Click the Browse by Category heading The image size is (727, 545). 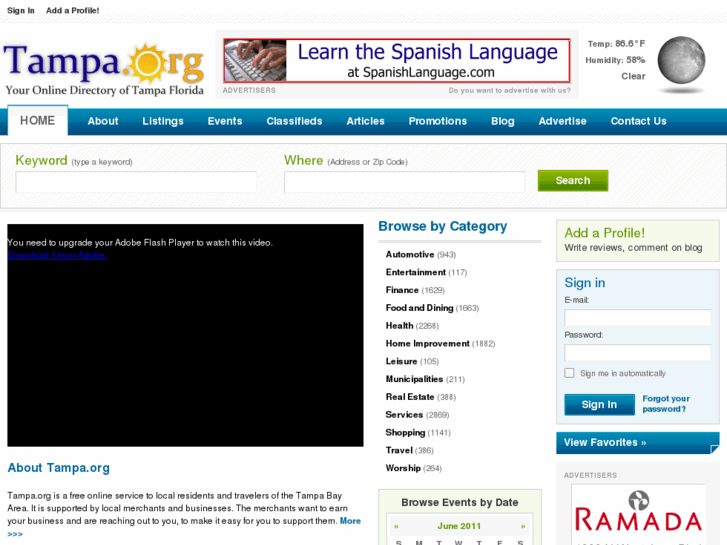click(443, 226)
